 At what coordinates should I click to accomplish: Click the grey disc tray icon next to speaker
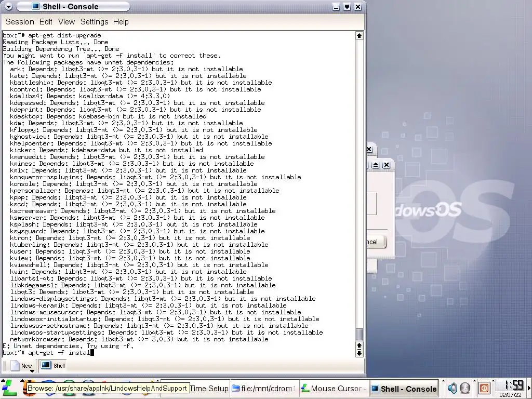(465, 388)
